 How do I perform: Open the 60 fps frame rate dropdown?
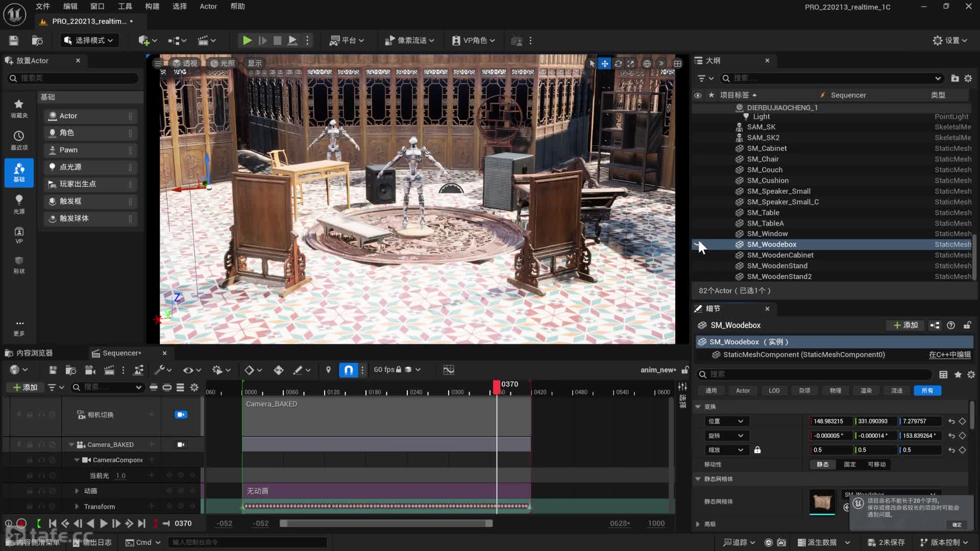397,370
